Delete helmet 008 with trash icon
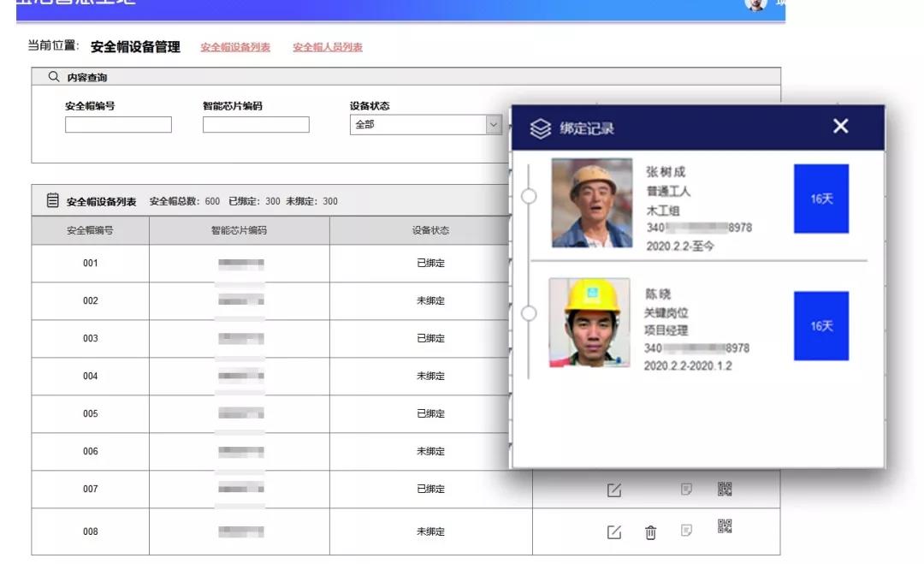 (650, 532)
